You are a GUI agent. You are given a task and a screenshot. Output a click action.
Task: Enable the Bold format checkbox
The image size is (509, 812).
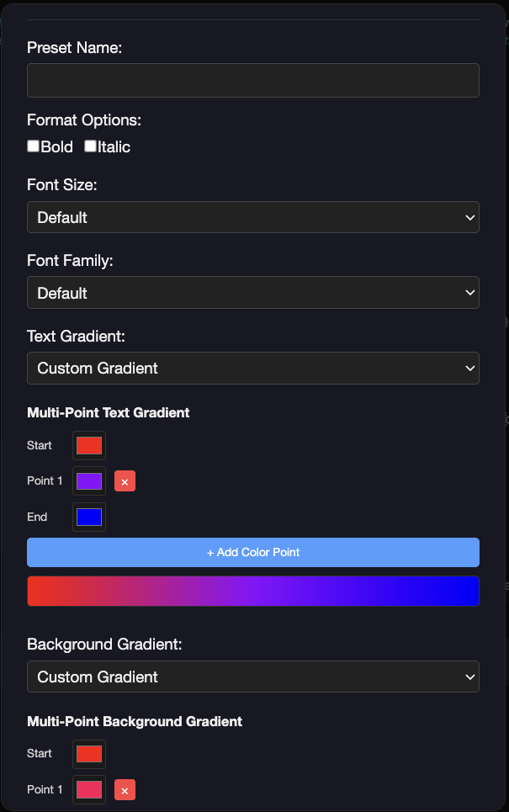pos(34,146)
